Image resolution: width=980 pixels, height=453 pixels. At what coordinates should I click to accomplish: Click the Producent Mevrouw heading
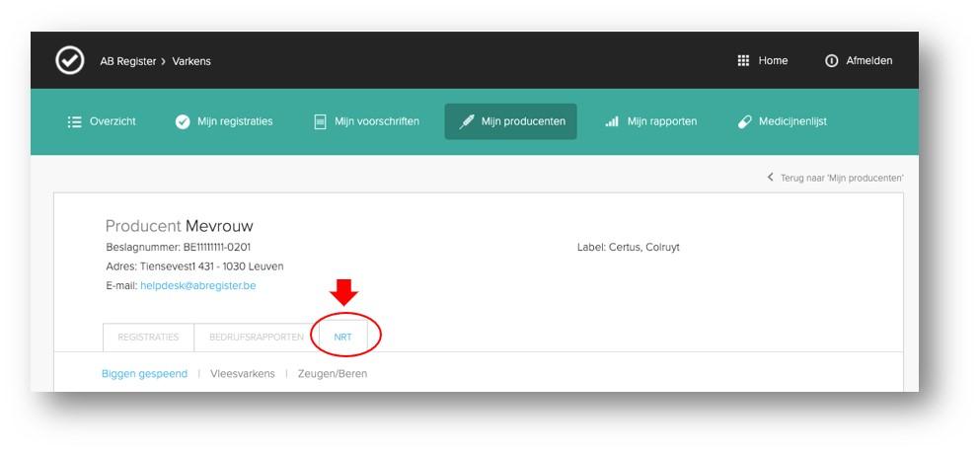[x=180, y=226]
